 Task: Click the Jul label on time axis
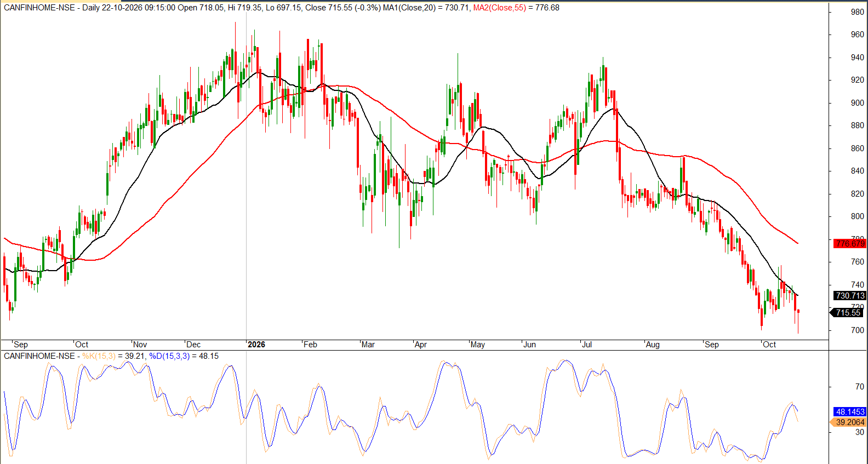coord(587,345)
